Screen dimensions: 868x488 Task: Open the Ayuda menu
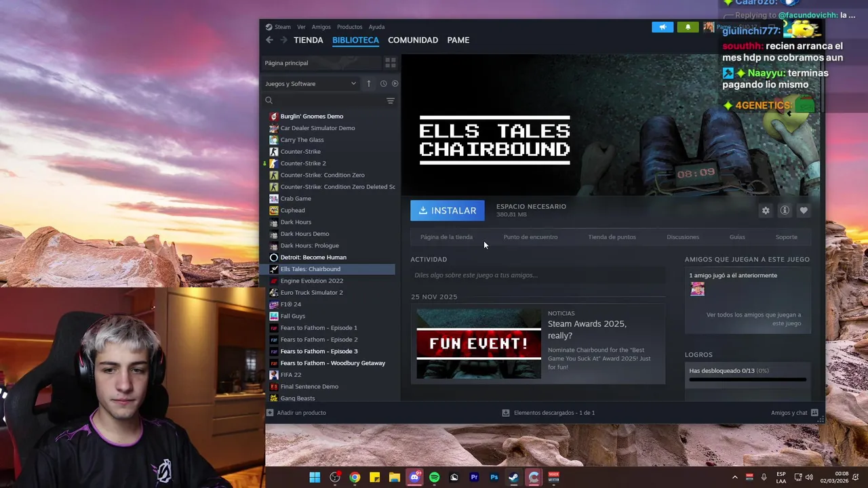[376, 27]
